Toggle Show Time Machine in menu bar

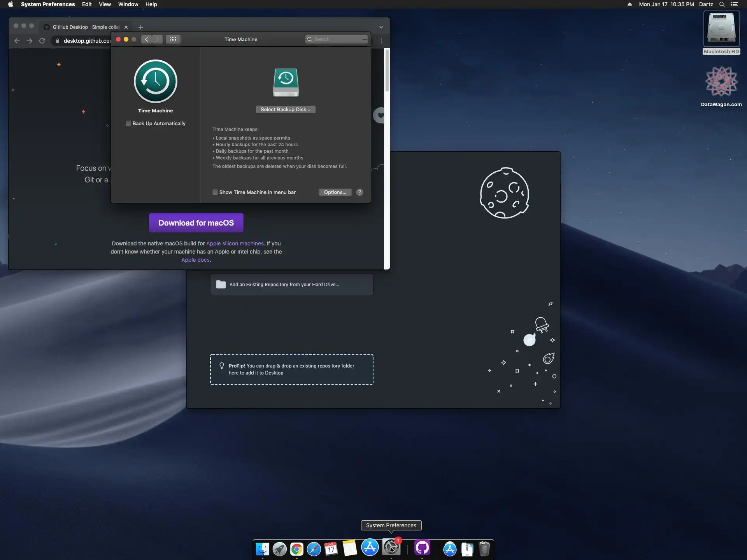coord(215,192)
